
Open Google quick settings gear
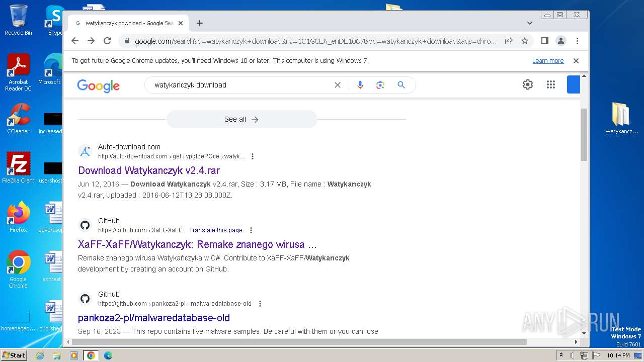pos(527,84)
